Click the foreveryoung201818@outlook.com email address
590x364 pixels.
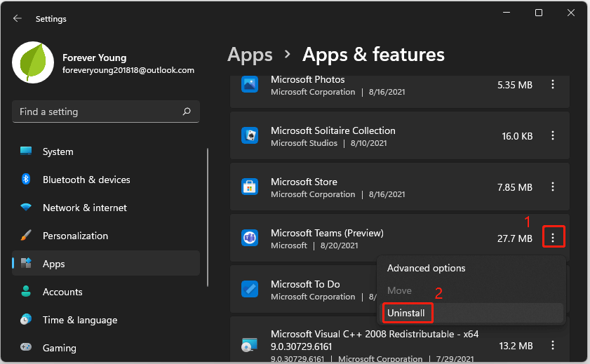click(x=128, y=70)
